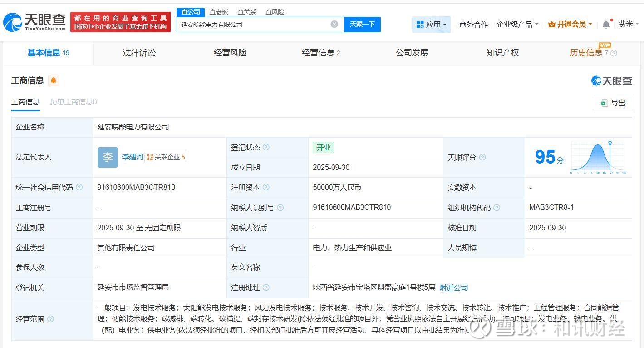Expand the 应用 dropdown menu
Viewport: 644px width, 348px height.
pyautogui.click(x=431, y=25)
